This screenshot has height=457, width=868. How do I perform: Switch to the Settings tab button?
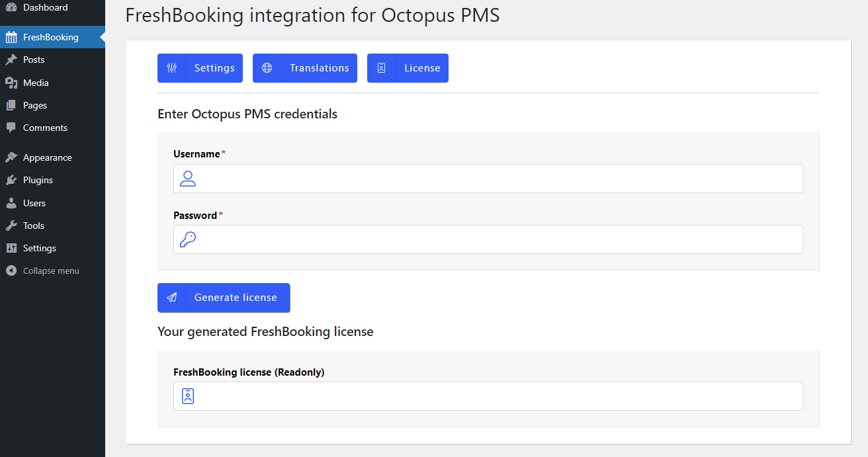click(200, 68)
